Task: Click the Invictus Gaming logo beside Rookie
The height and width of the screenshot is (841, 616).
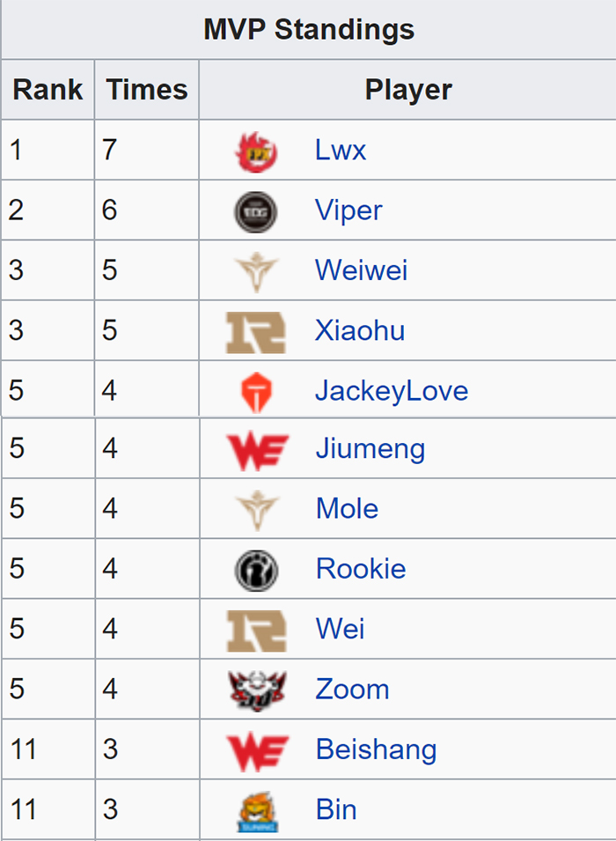Action: [x=257, y=571]
